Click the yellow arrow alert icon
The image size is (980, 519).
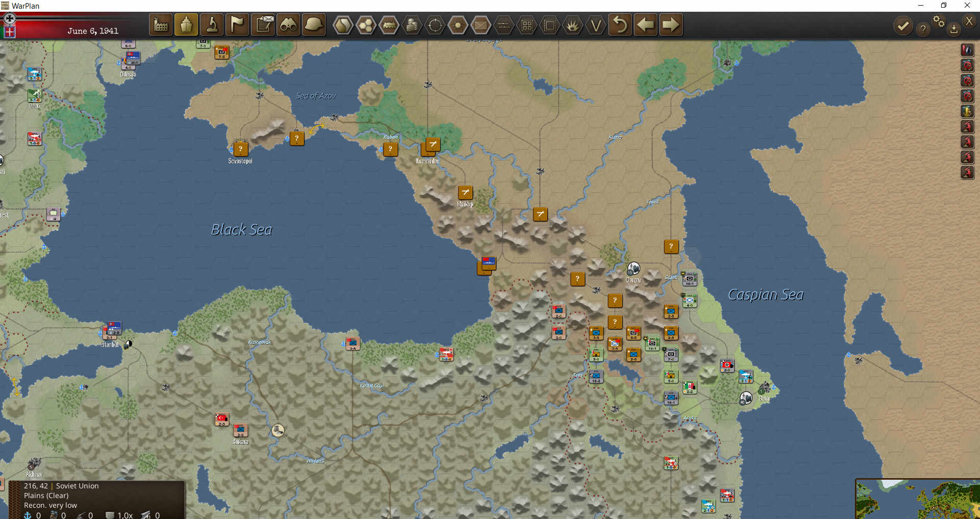point(967,111)
